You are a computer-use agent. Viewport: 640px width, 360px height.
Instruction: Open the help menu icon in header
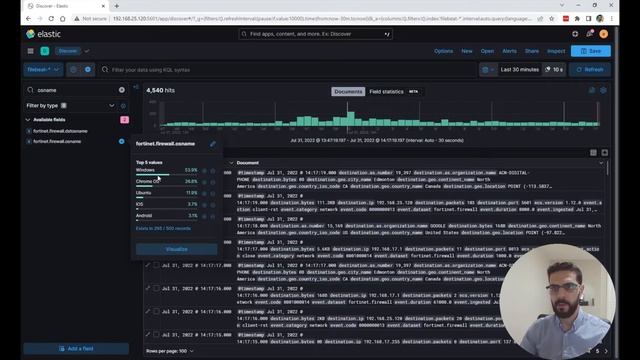click(575, 34)
